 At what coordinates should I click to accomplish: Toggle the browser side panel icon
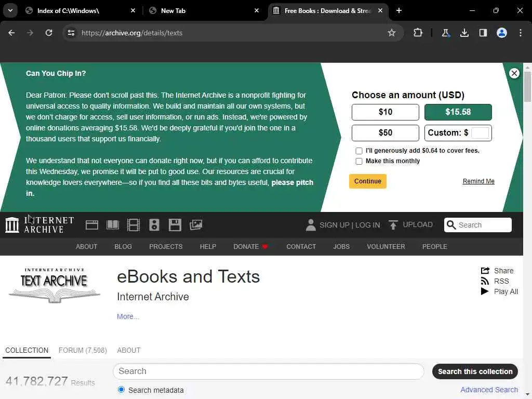pyautogui.click(x=483, y=33)
